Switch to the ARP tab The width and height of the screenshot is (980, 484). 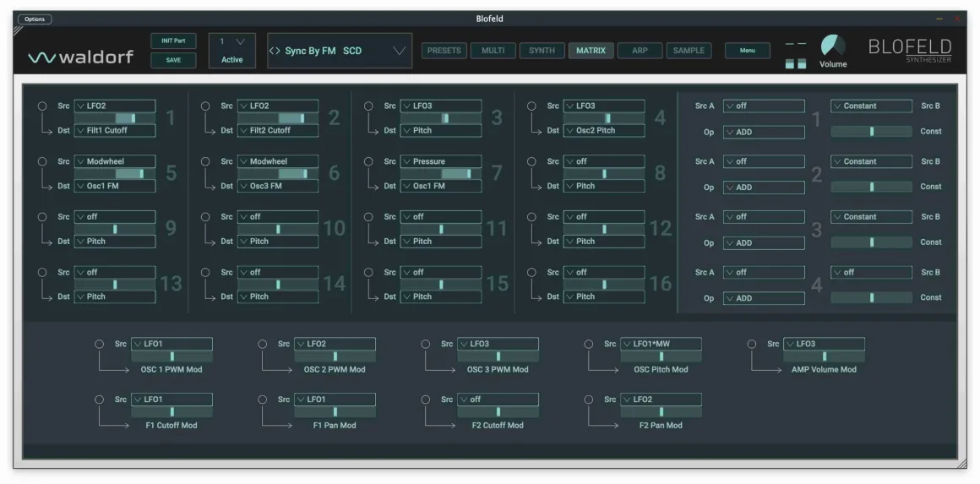tap(640, 51)
